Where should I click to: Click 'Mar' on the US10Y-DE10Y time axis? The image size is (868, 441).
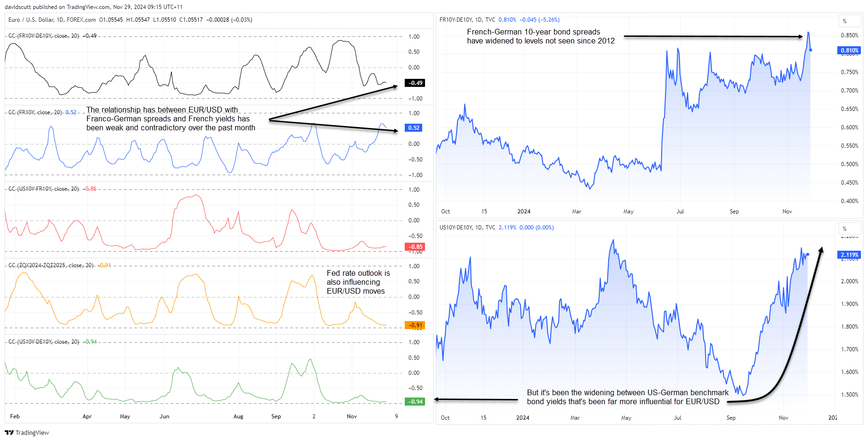pyautogui.click(x=575, y=418)
